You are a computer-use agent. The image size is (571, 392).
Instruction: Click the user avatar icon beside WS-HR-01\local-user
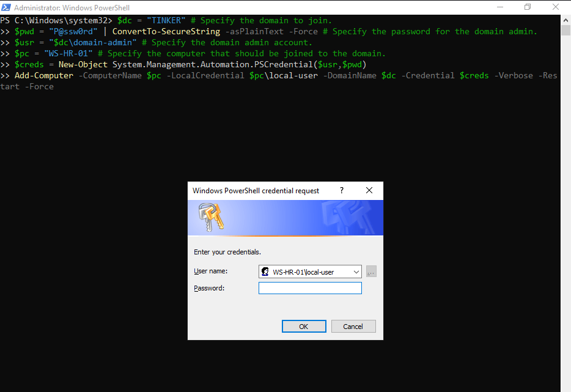tap(265, 272)
